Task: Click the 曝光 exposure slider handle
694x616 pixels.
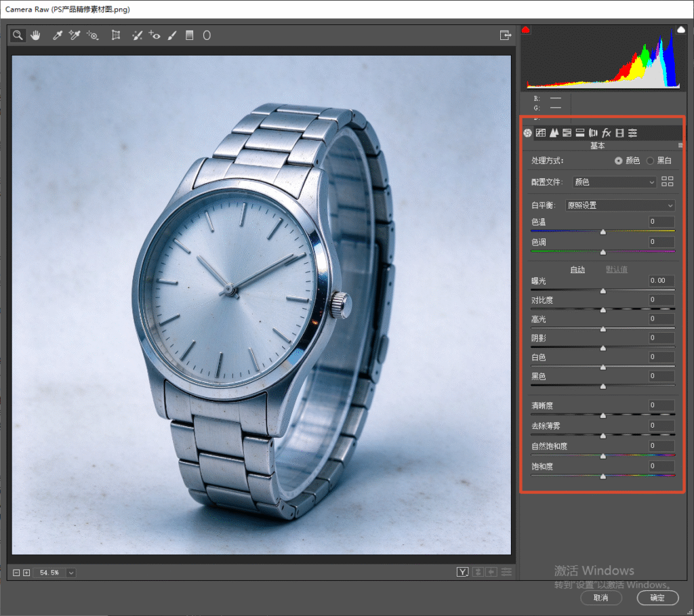Action: click(x=603, y=291)
